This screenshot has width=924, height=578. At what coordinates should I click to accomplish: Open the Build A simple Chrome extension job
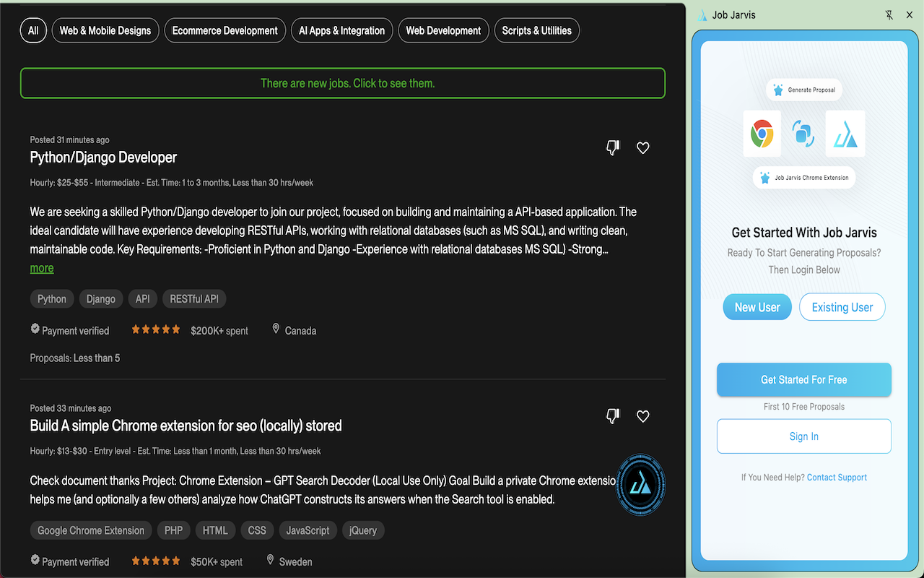pos(186,426)
